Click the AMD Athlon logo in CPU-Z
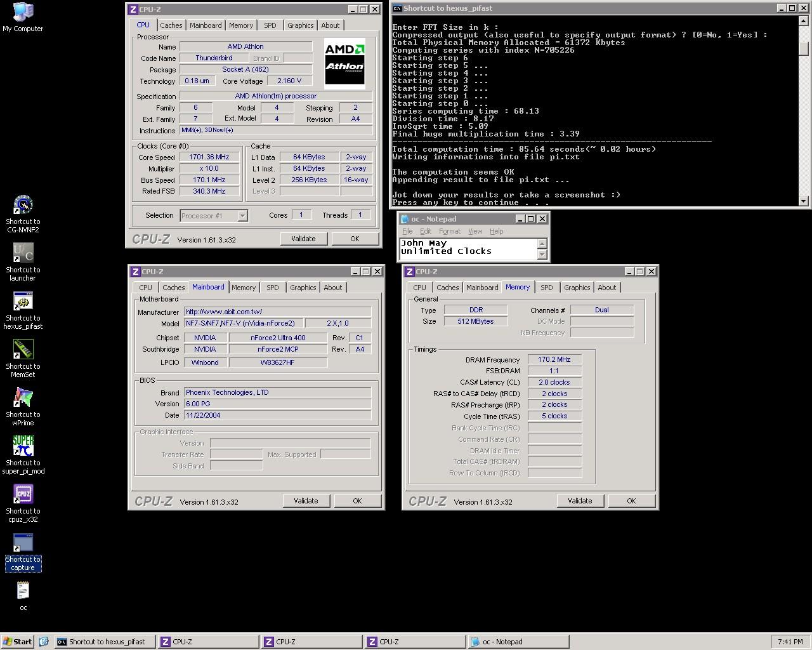 (x=344, y=63)
